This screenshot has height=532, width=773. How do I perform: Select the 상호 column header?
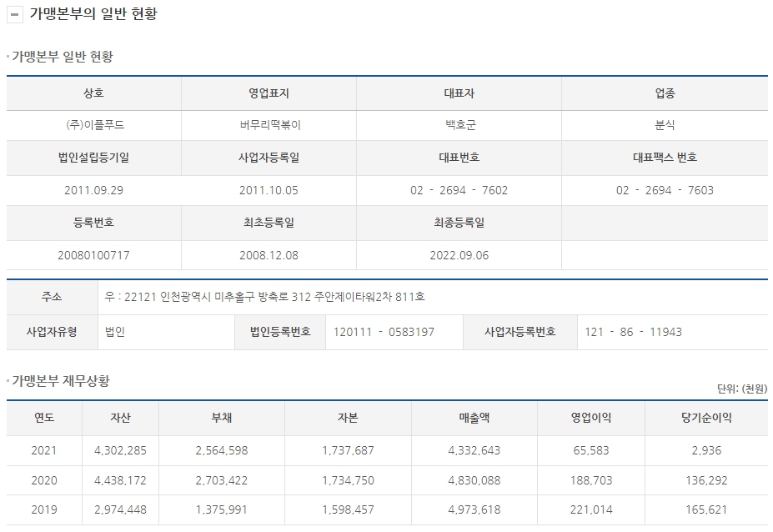(93, 93)
